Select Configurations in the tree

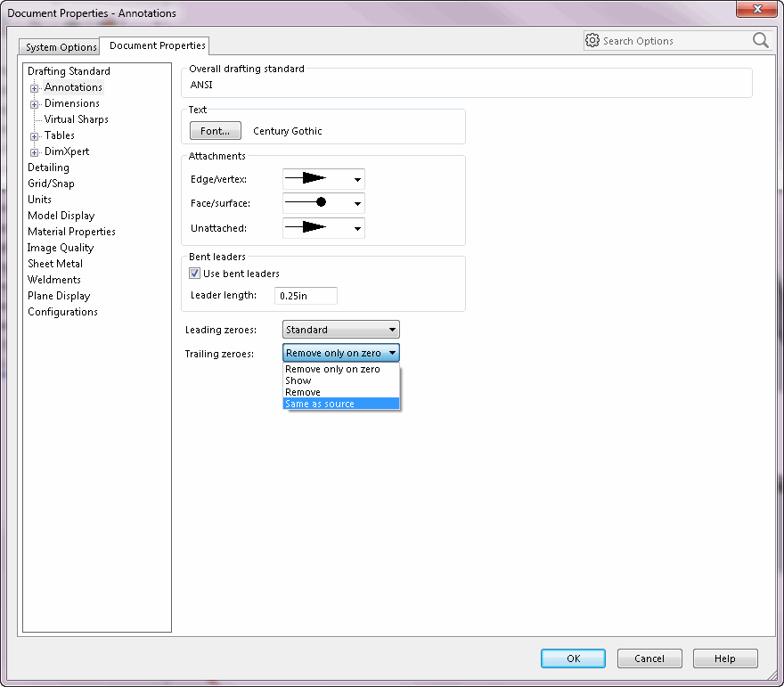coord(62,312)
